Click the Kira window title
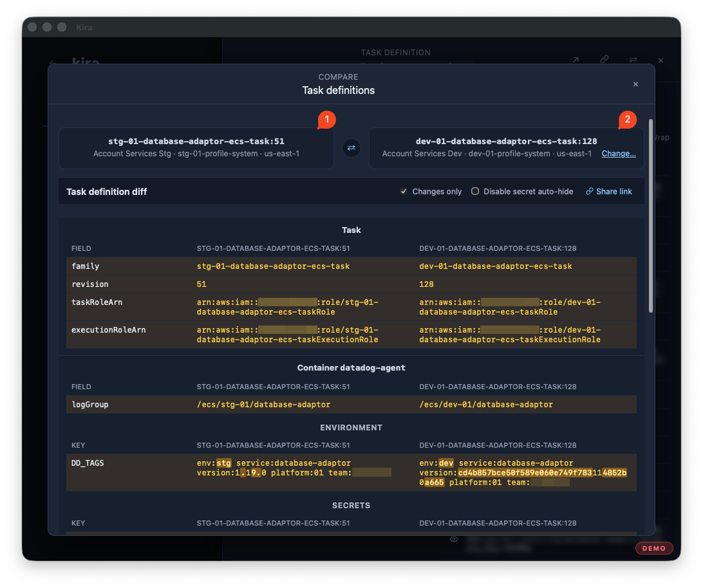 tap(84, 27)
